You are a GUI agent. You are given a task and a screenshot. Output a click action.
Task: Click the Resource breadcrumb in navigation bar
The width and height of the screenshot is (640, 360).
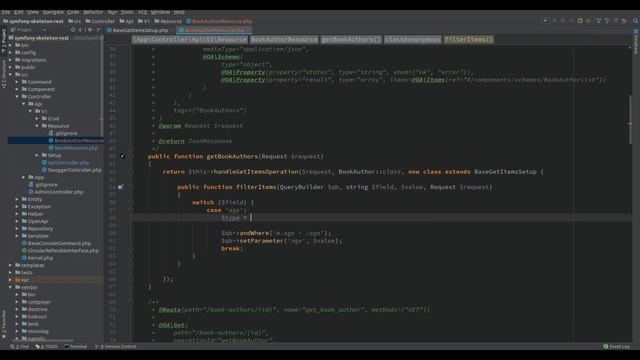click(168, 21)
